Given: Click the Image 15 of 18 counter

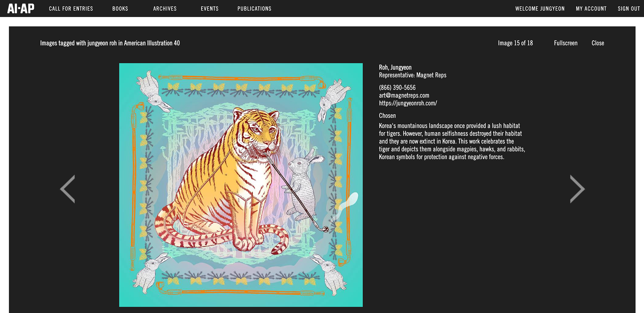Looking at the screenshot, I should (515, 43).
